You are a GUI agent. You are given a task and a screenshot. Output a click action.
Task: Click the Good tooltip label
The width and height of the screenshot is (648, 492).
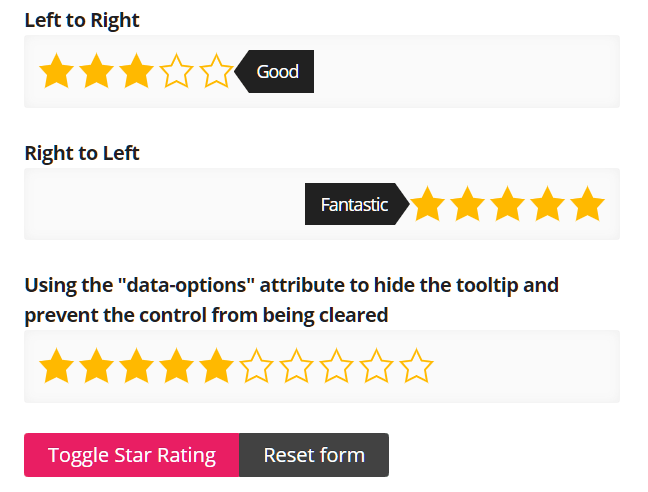(277, 71)
